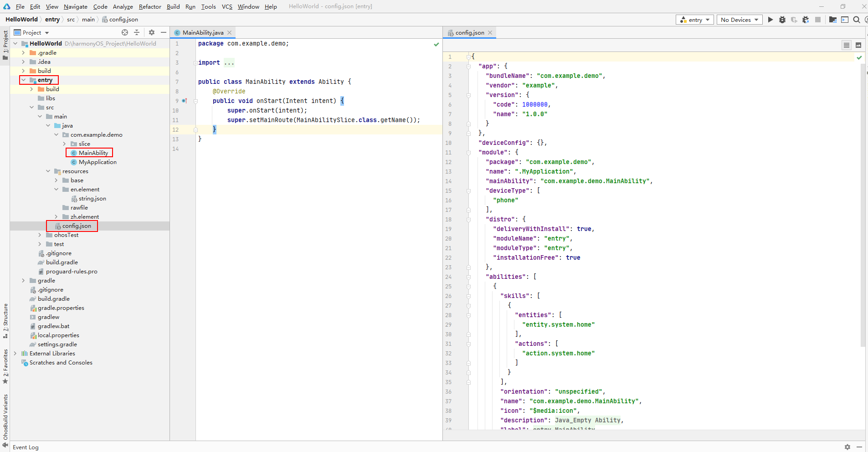868x452 pixels.
Task: Hide the Event Log bar with minus icon
Action: [859, 447]
